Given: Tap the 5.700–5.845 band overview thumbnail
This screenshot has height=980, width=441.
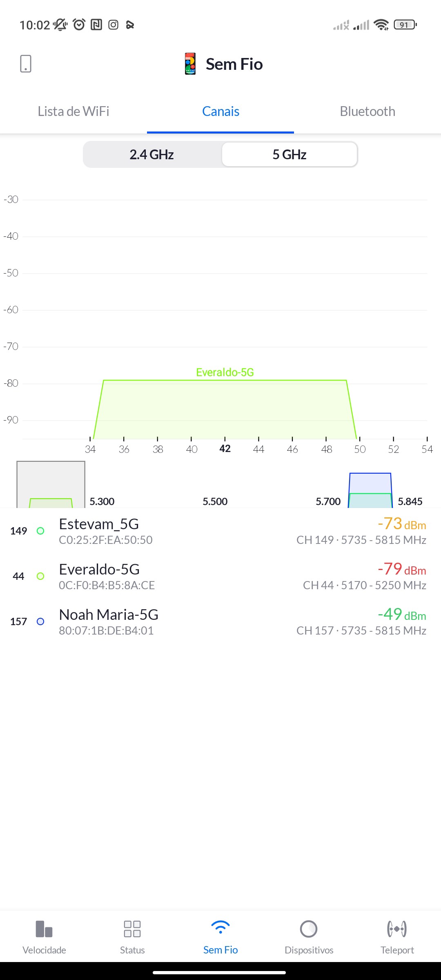Looking at the screenshot, I should (370, 491).
